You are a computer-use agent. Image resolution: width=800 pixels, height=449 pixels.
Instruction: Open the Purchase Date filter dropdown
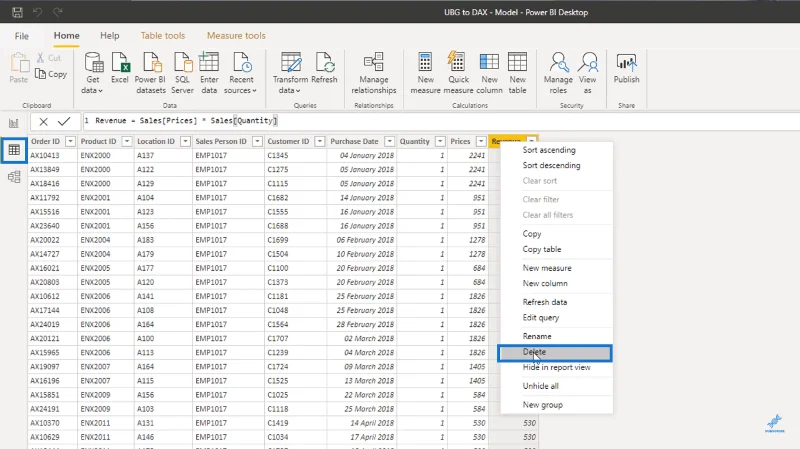pyautogui.click(x=389, y=141)
